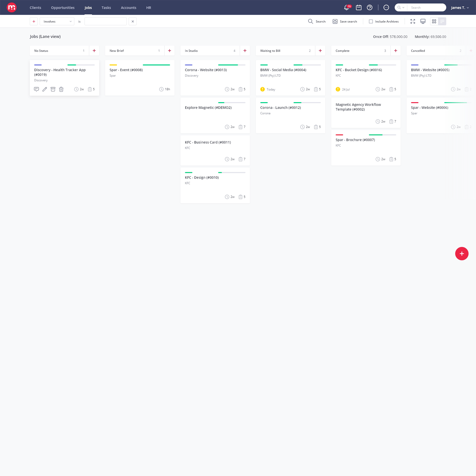Screen dimensions: 476x476
Task: Switch to list view layout
Action: (442, 21)
